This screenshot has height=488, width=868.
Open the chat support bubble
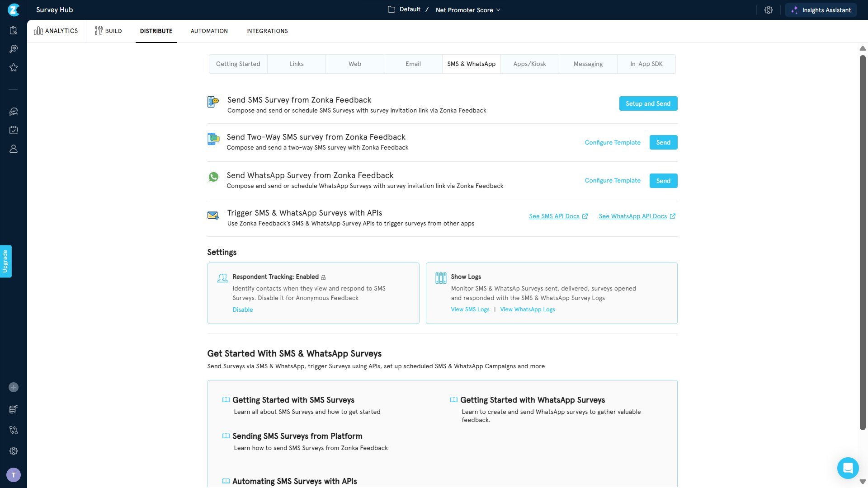tap(848, 468)
